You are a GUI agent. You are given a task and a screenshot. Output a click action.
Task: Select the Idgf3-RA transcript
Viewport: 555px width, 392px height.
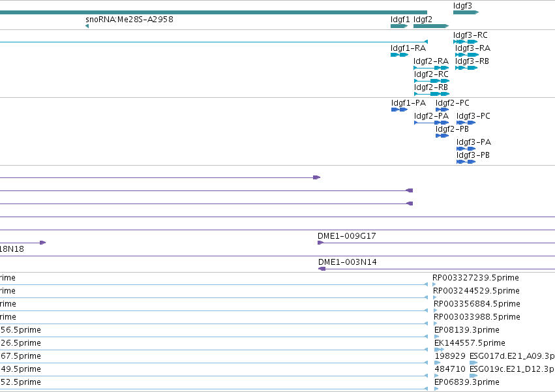point(467,55)
